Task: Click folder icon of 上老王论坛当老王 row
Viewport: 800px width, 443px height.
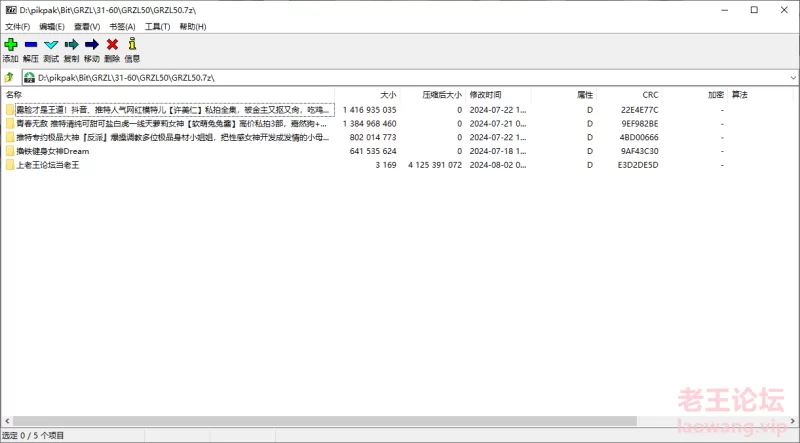Action: (10, 165)
